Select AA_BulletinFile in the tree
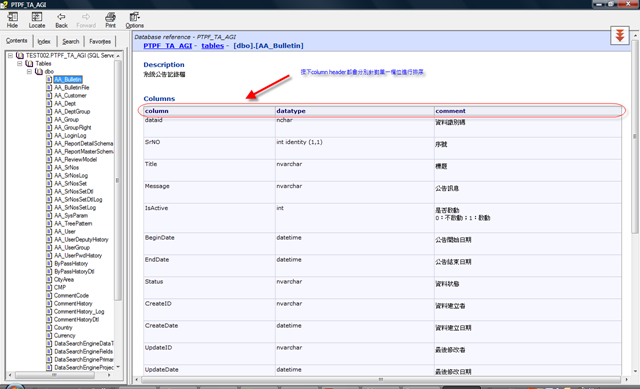The width and height of the screenshot is (640, 389). [x=71, y=87]
